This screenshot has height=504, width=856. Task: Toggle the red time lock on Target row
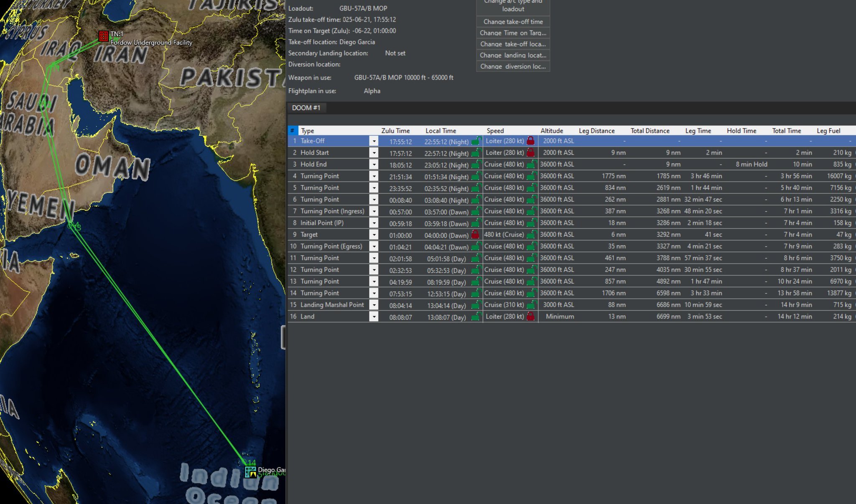[x=475, y=235]
